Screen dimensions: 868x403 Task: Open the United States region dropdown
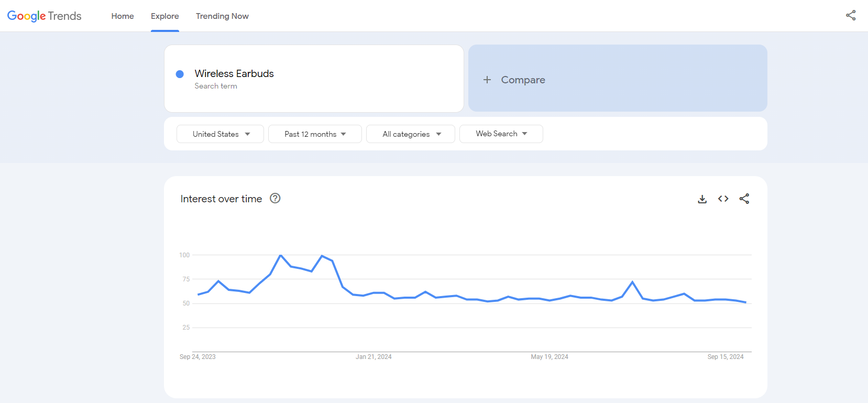(220, 134)
